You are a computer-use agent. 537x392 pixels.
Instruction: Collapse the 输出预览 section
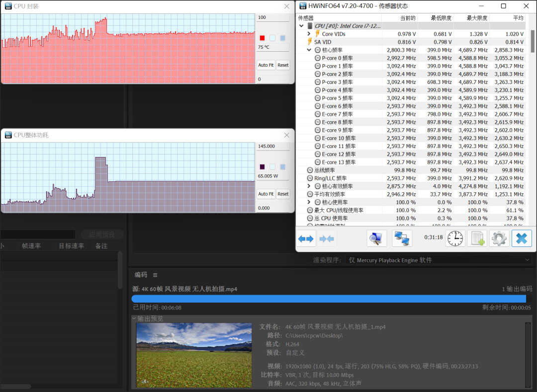tap(134, 318)
